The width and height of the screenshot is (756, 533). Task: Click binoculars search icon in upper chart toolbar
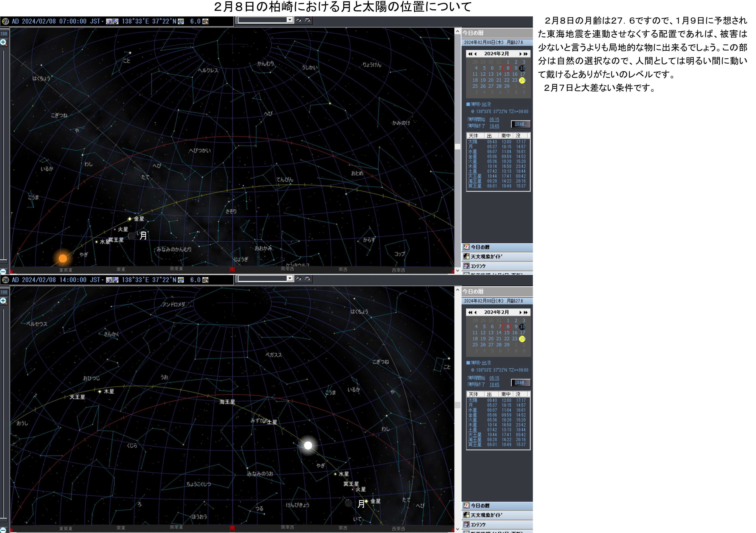point(299,20)
